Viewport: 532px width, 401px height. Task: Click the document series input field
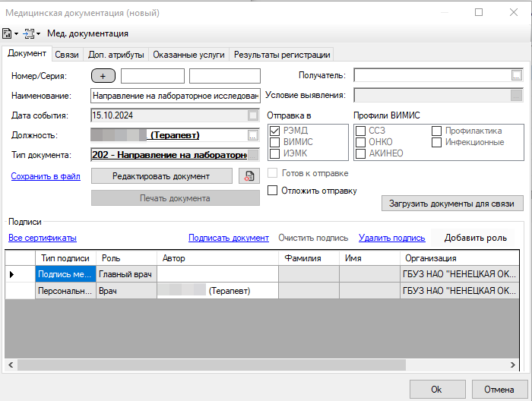click(x=225, y=76)
